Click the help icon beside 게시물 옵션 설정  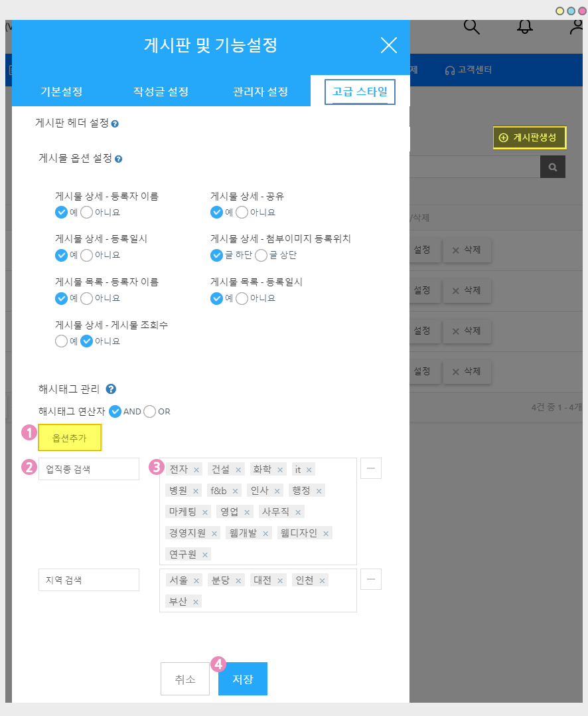[x=118, y=159]
